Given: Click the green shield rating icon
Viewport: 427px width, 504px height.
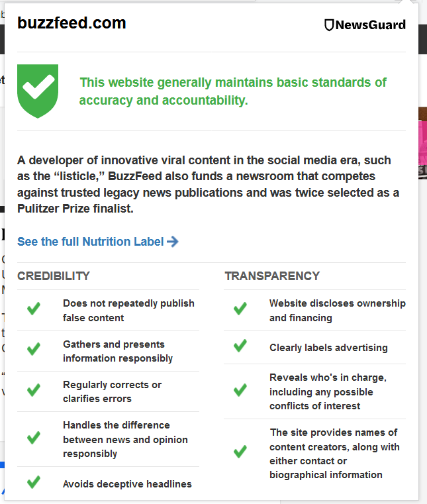Looking at the screenshot, I should (37, 90).
